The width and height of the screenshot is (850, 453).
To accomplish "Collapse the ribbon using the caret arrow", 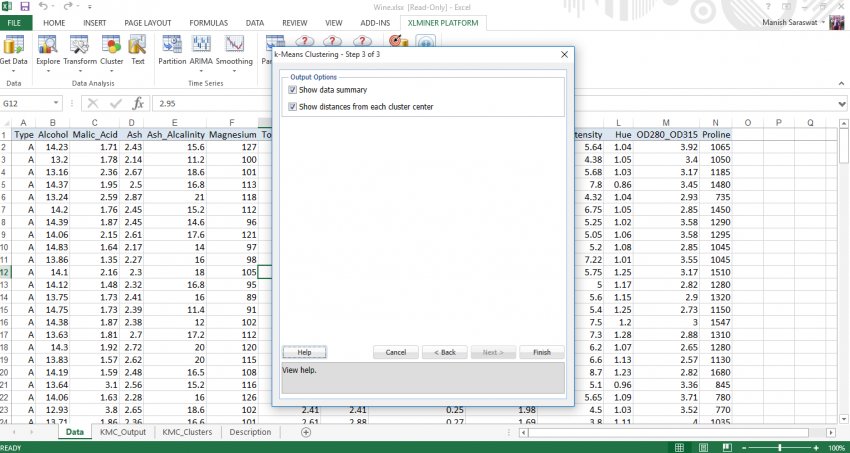I will pos(840,85).
